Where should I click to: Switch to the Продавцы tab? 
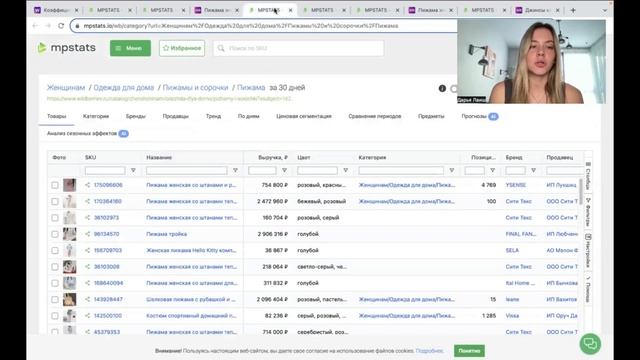[176, 116]
